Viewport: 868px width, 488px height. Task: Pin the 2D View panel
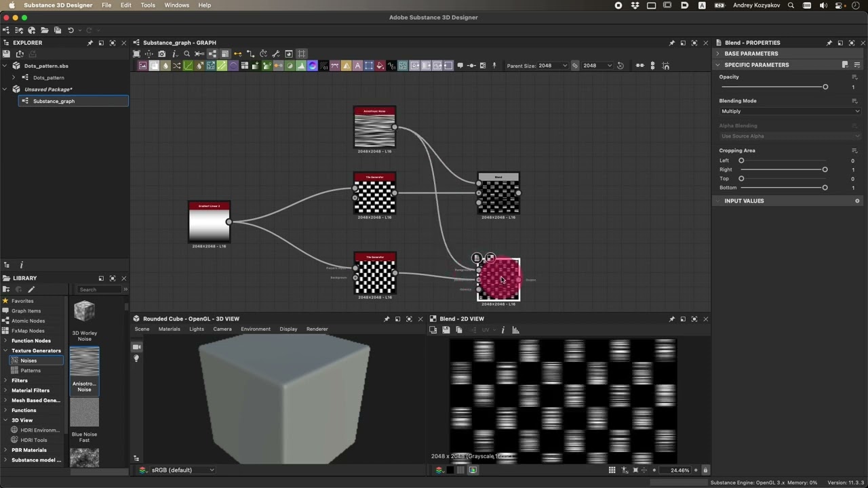(x=672, y=319)
